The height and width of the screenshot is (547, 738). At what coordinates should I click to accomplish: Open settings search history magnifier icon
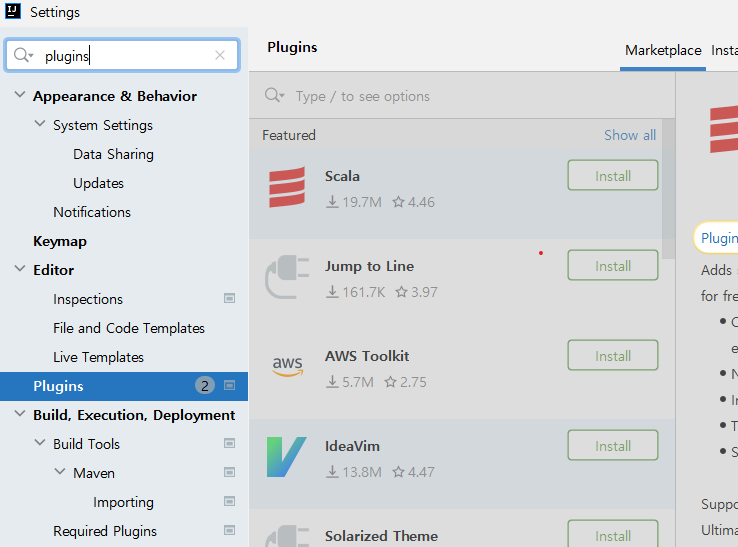[x=23, y=55]
